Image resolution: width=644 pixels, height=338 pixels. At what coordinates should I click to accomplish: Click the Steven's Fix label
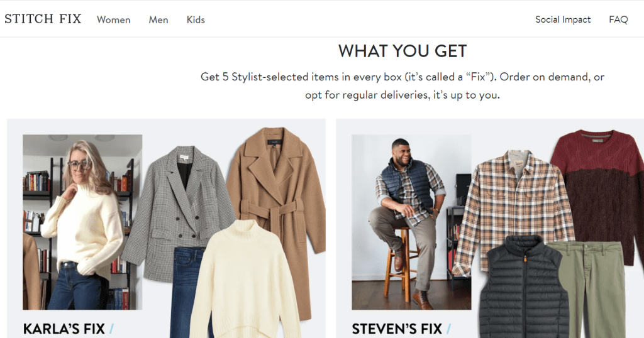(x=397, y=329)
